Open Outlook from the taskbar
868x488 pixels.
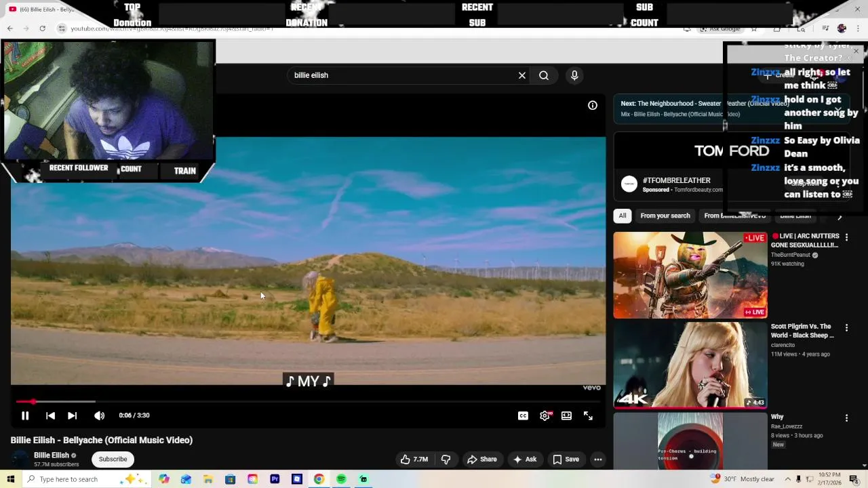click(x=186, y=479)
